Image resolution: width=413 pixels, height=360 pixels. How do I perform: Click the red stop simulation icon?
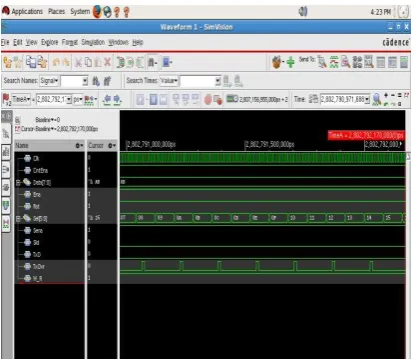208,99
